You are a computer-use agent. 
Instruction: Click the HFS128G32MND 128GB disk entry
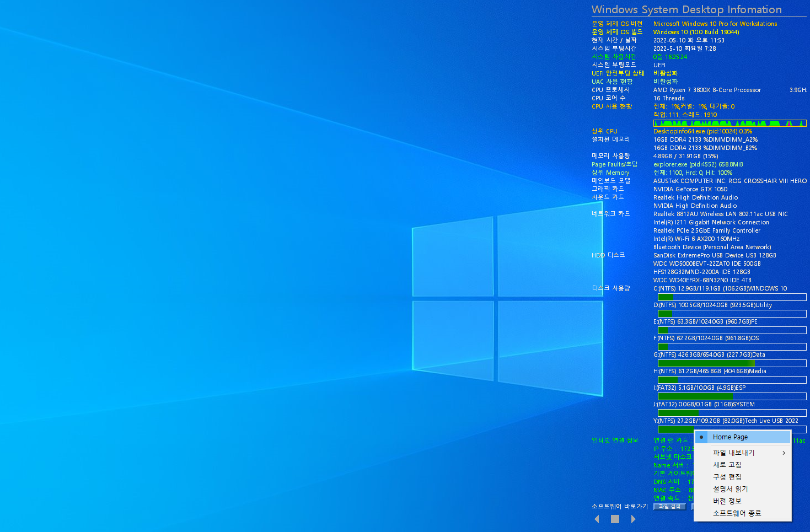point(702,272)
